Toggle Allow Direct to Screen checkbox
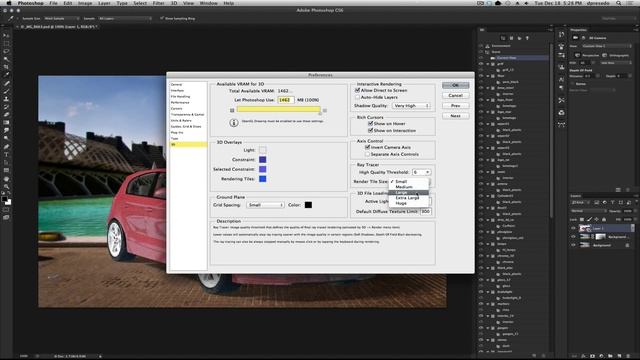Image resolution: width=640 pixels, height=360 pixels. click(358, 90)
